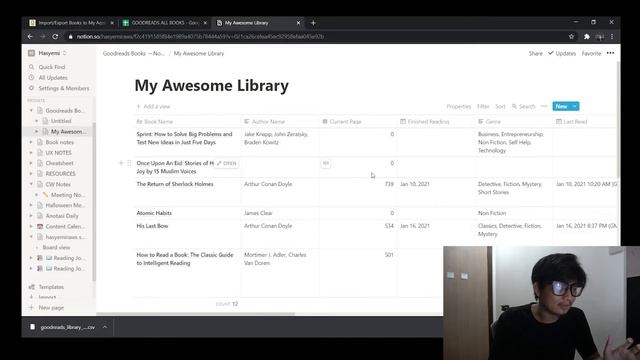The image size is (640, 360).
Task: Click blue New button
Action: point(561,106)
